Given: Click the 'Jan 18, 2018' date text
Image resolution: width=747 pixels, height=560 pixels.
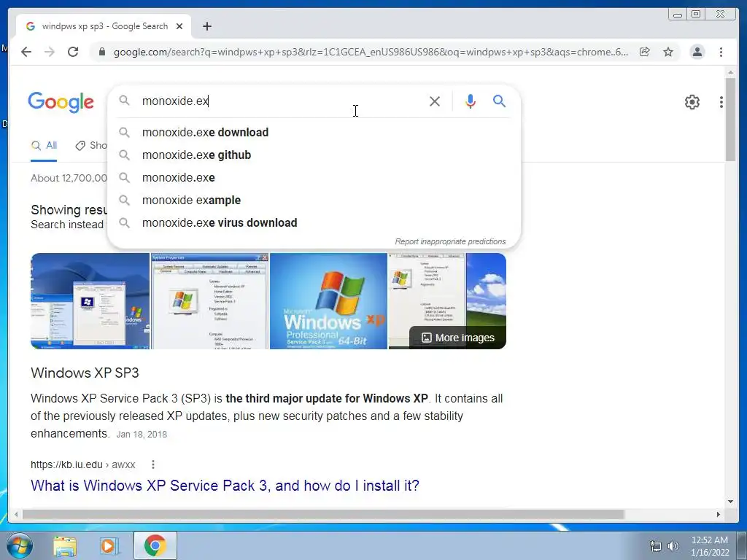Looking at the screenshot, I should point(142,435).
